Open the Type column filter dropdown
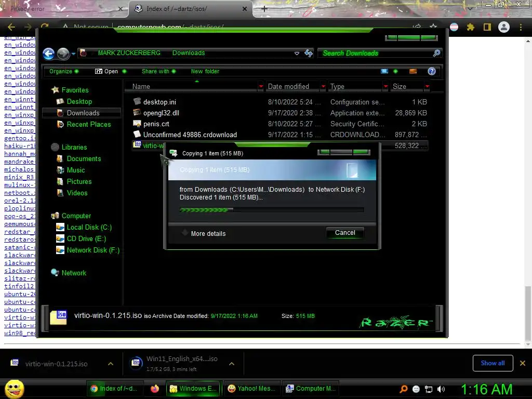This screenshot has height=399, width=532. click(x=385, y=87)
